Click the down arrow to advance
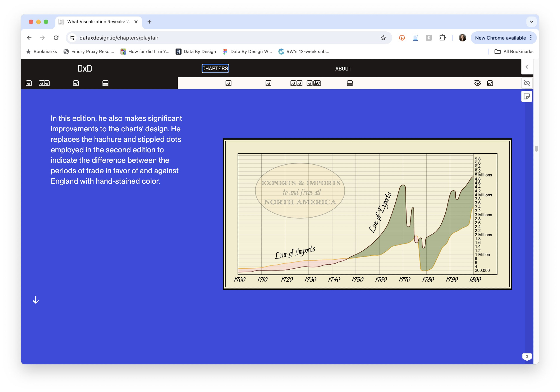 click(36, 300)
